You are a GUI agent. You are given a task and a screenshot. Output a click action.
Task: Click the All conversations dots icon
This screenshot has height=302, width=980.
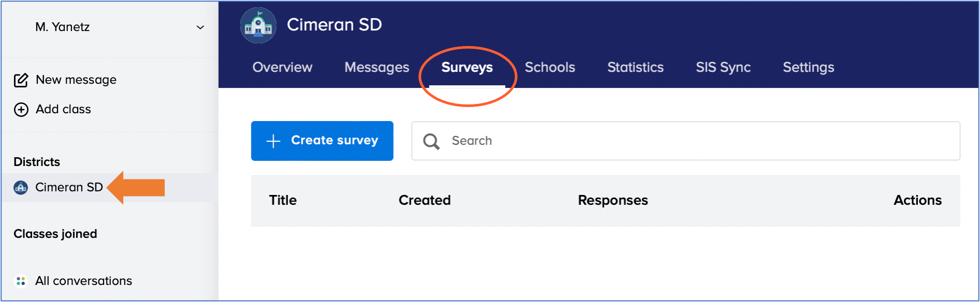pyautogui.click(x=21, y=281)
